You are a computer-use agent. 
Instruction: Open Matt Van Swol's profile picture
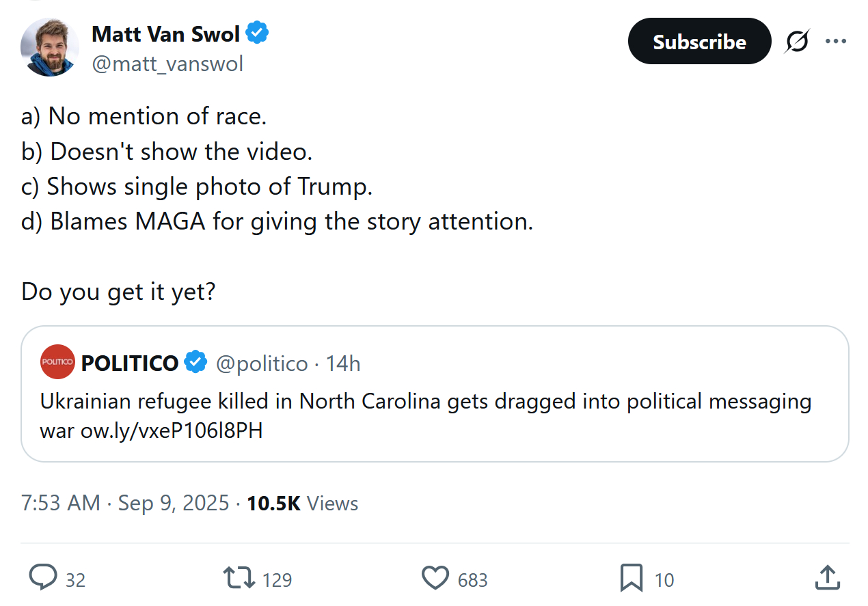coord(50,47)
